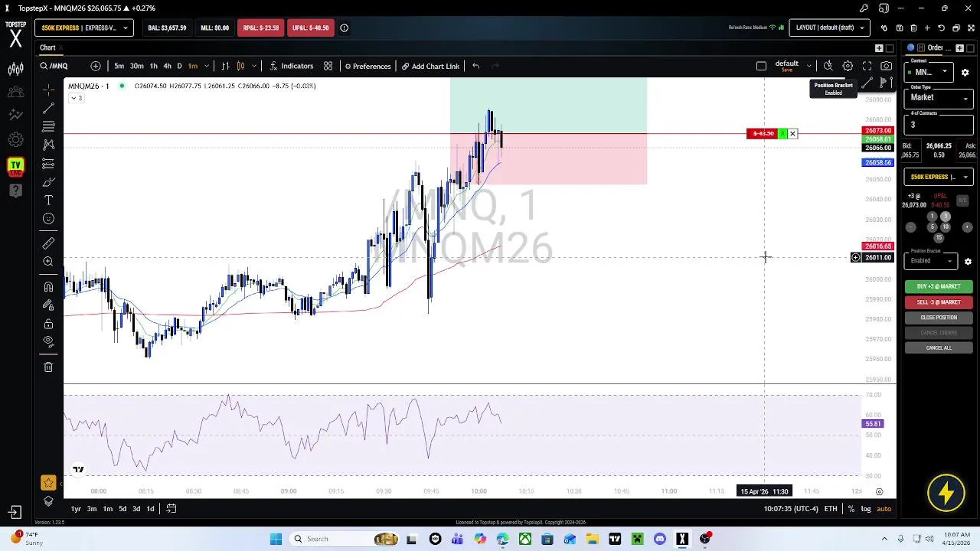The image size is (980, 551).
Task: Select the candles chart style icon
Action: pos(240,66)
